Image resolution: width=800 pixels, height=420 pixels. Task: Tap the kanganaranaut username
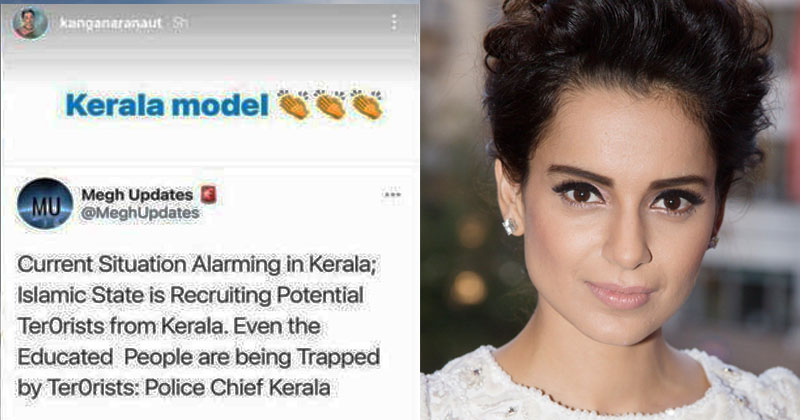pos(111,23)
